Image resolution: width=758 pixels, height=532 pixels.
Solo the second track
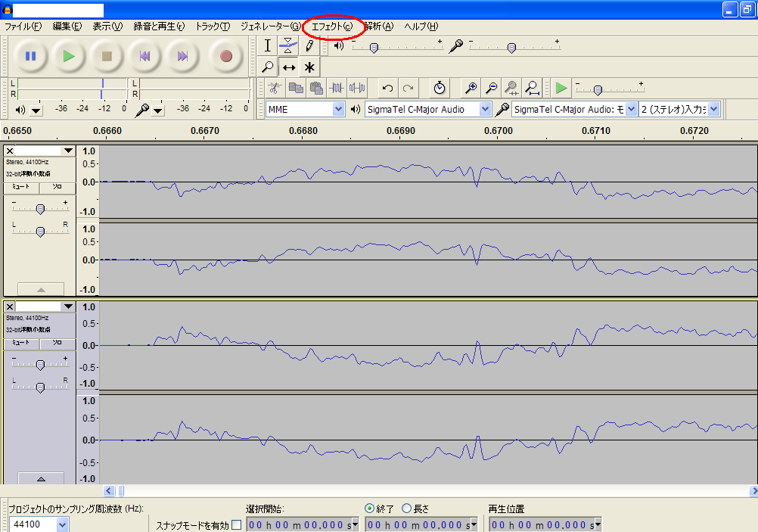click(x=57, y=342)
